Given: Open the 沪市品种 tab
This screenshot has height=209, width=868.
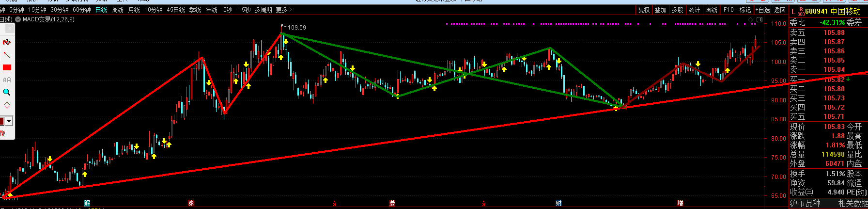Looking at the screenshot, I should pyautogui.click(x=805, y=203).
